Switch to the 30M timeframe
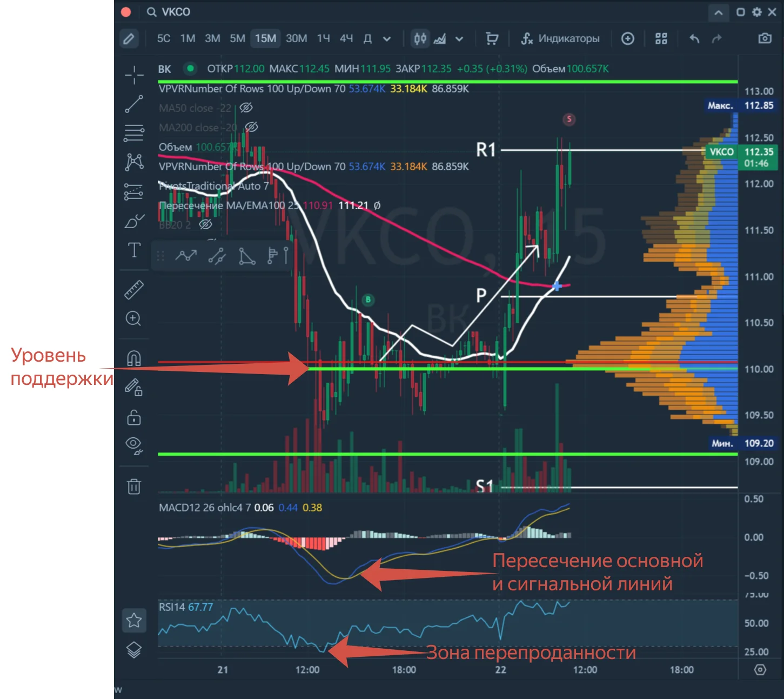This screenshot has width=784, height=699. point(296,38)
